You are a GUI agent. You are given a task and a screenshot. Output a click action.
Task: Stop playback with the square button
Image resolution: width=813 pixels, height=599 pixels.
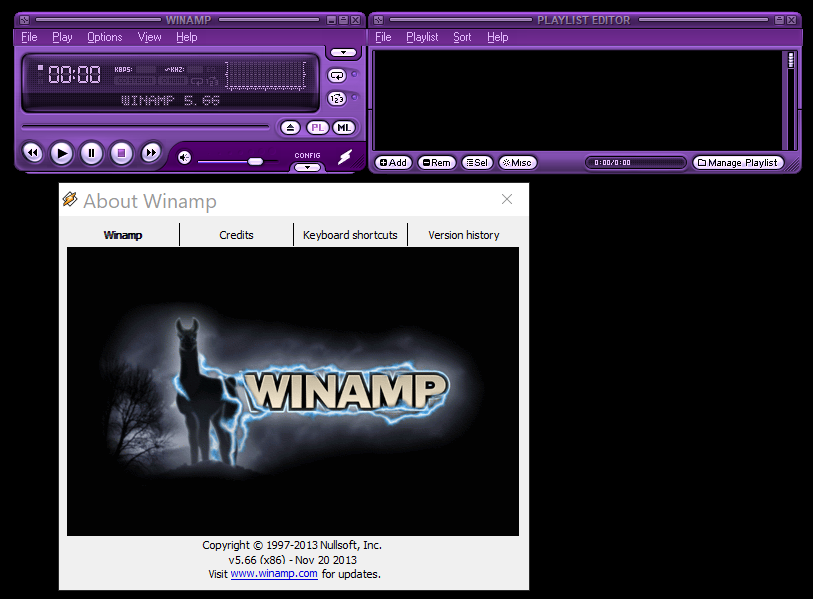click(121, 154)
